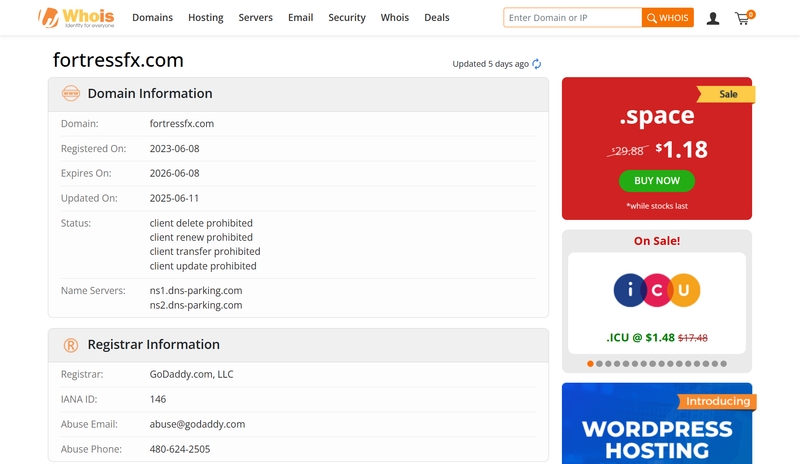This screenshot has width=800, height=464.
Task: Click expiry date 2026-06-08
Action: pos(174,173)
